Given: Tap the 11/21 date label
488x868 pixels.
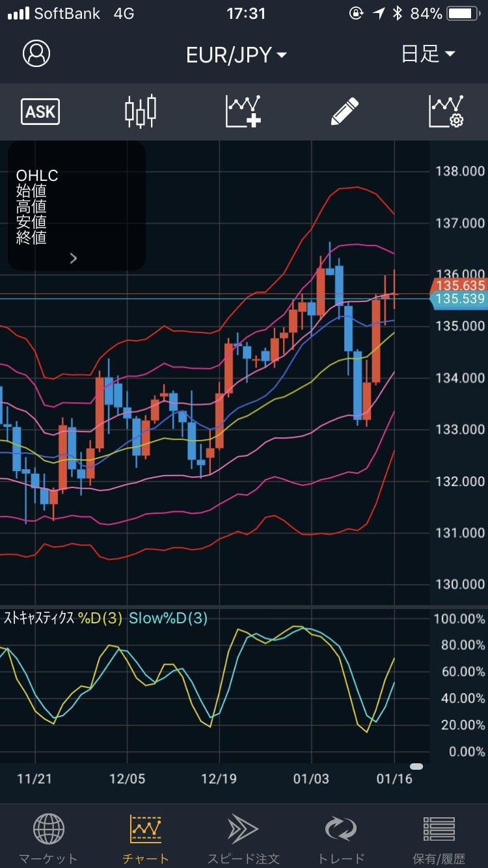Looking at the screenshot, I should pyautogui.click(x=34, y=779).
